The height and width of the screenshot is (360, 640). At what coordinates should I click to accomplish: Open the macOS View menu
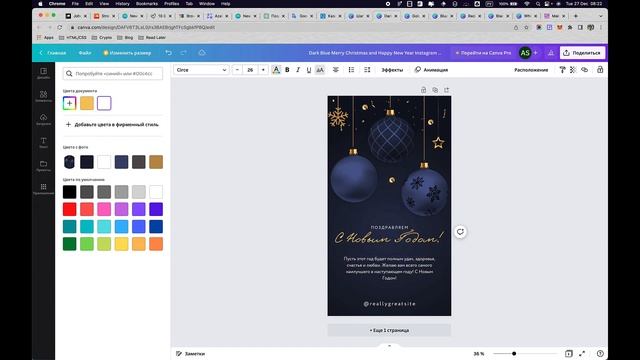click(x=104, y=4)
